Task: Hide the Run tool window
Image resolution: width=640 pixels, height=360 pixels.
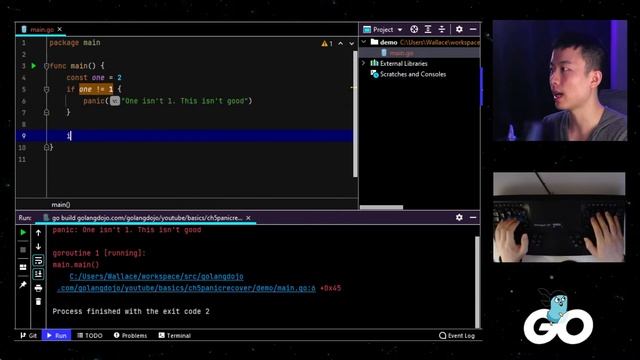Action: 473,218
